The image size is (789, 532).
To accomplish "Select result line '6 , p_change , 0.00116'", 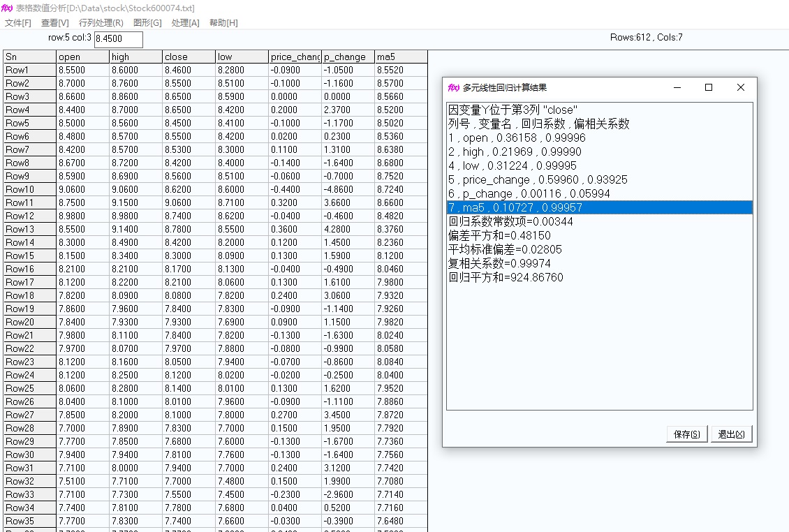I will click(x=599, y=194).
